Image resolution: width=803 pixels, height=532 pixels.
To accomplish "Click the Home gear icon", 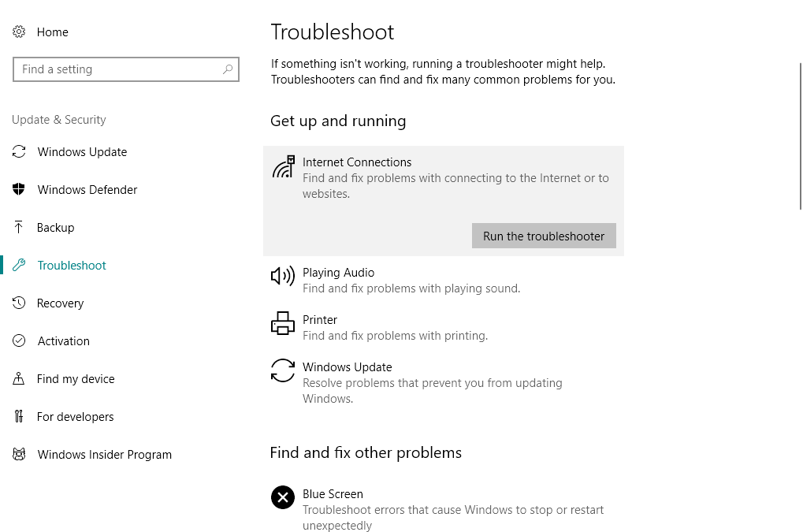I will (x=19, y=32).
